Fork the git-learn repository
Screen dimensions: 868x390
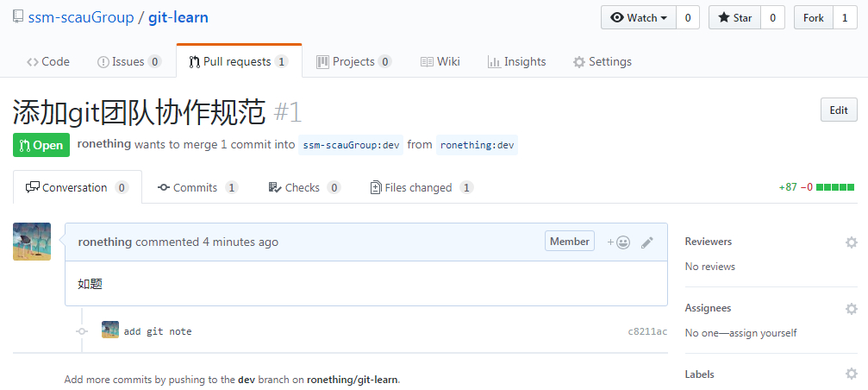(x=813, y=18)
